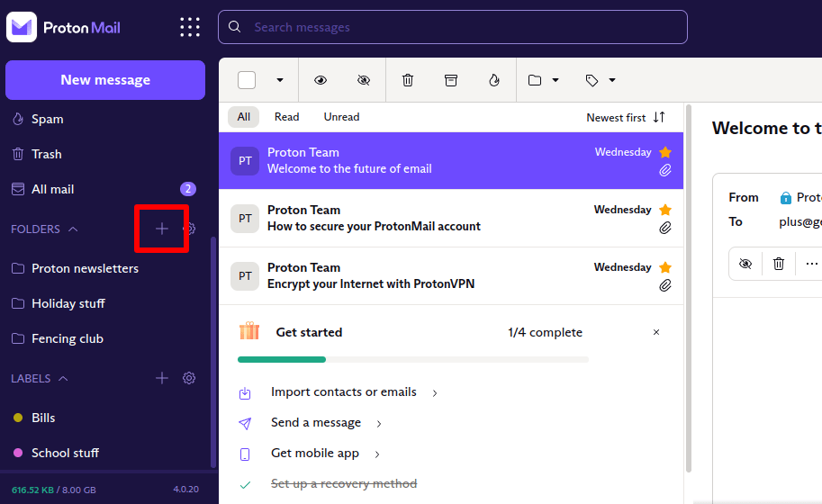Open Move to folder dropdown arrow
Viewport: 822px width, 504px height.
point(556,80)
